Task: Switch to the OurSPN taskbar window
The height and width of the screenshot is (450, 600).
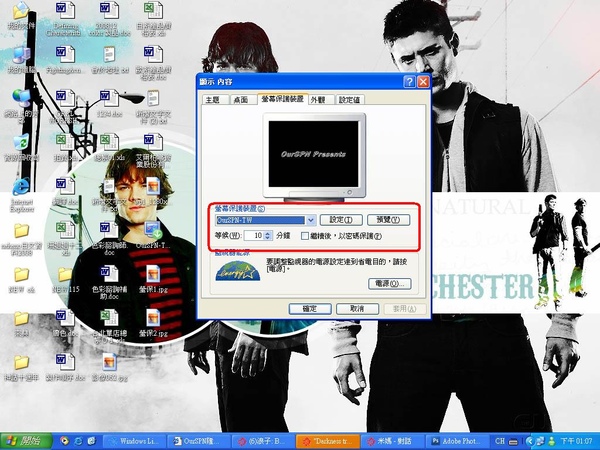Action: pos(199,442)
